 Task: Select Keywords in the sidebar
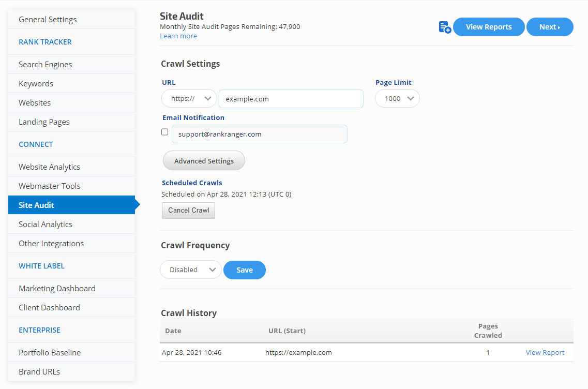pos(36,84)
